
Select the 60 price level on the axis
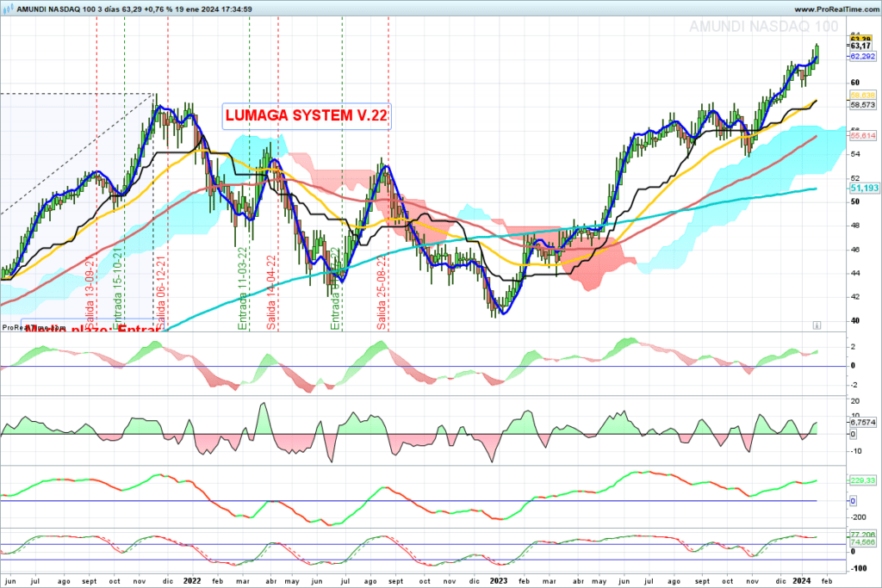click(x=855, y=84)
